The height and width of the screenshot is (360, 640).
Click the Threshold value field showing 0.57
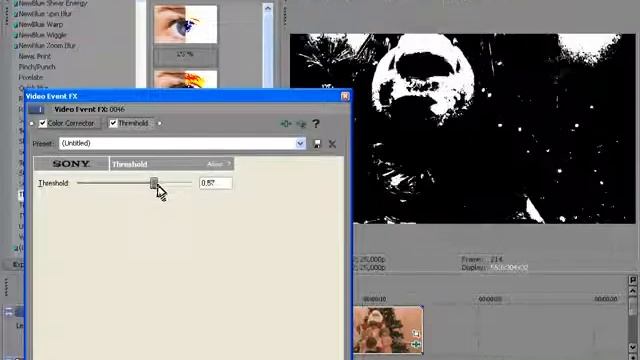(x=216, y=183)
